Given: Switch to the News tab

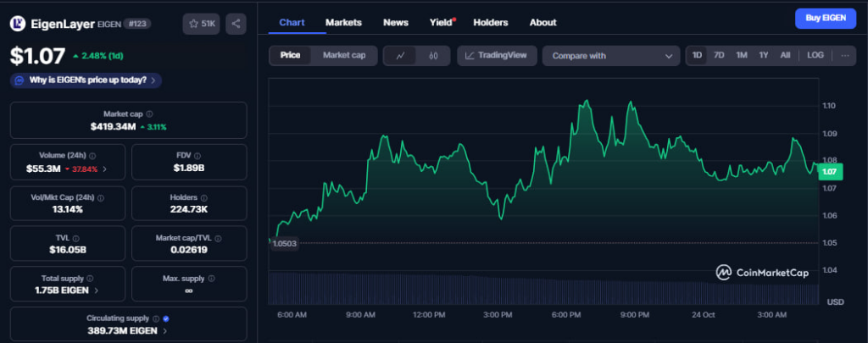Looking at the screenshot, I should tap(396, 23).
